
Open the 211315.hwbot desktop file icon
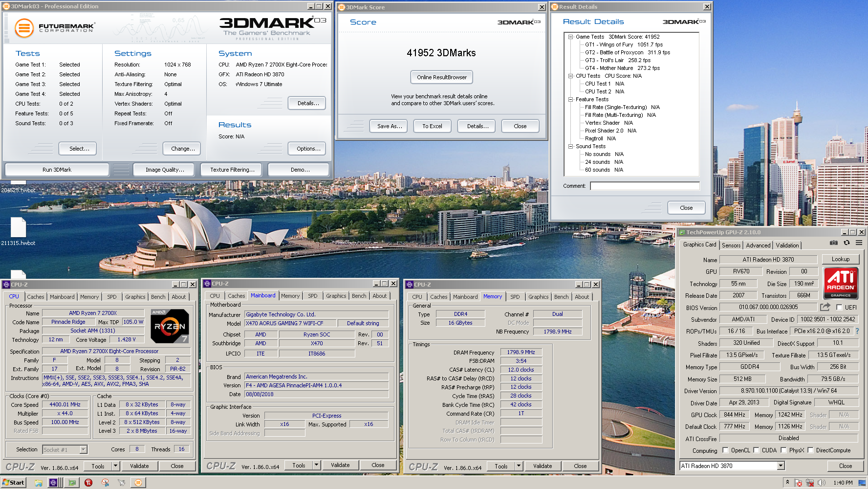click(18, 228)
